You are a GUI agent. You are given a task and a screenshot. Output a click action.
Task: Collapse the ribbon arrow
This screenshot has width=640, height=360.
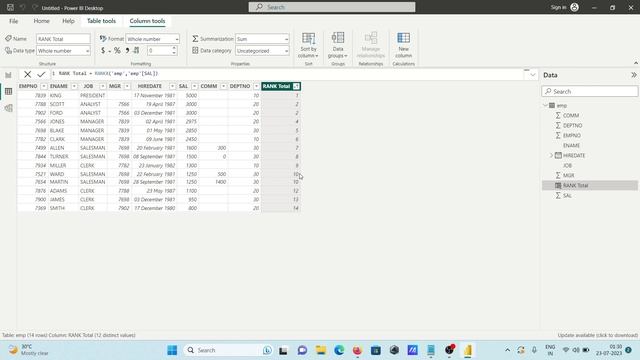636,63
